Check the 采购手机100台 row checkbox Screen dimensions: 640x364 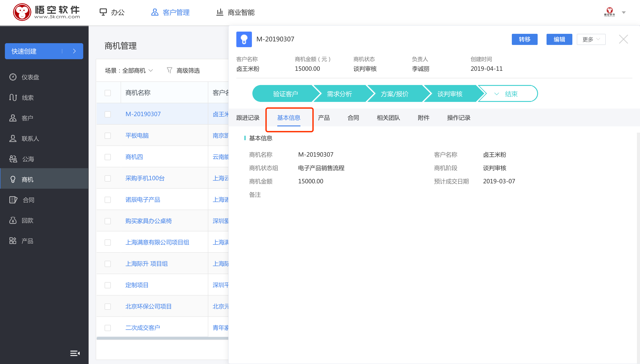pyautogui.click(x=108, y=178)
